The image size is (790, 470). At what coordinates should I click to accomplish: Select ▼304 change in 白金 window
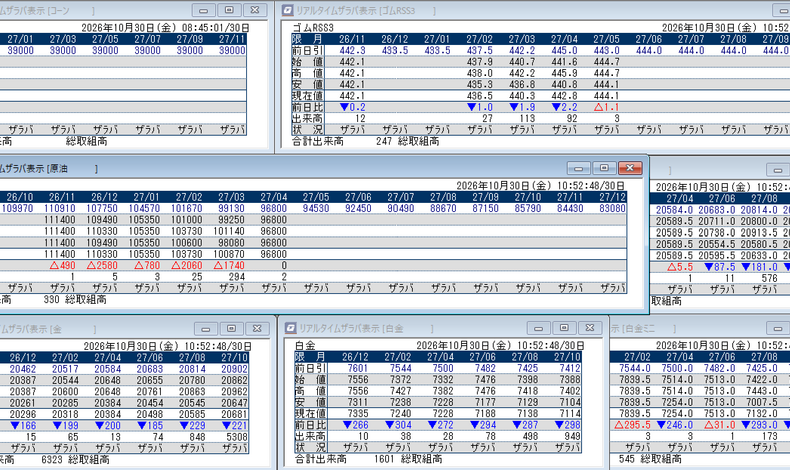click(398, 425)
